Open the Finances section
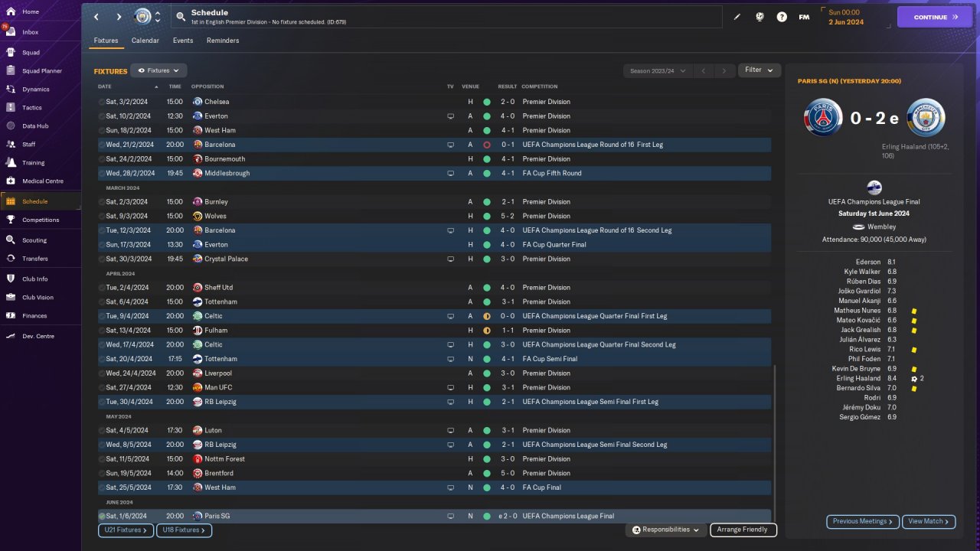The height and width of the screenshot is (551, 980). 34,316
